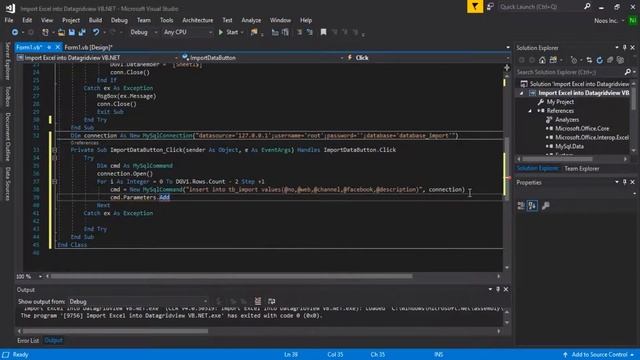Open the ImportDataButton object dropdown

coord(262,58)
